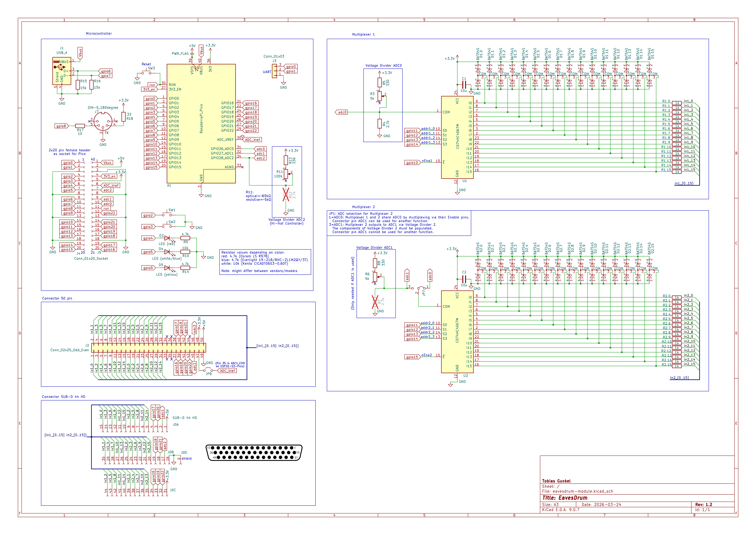Click the 'KiCad E.D.A. 9.0.7' text
This screenshot has width=756, height=535.
coord(561,510)
